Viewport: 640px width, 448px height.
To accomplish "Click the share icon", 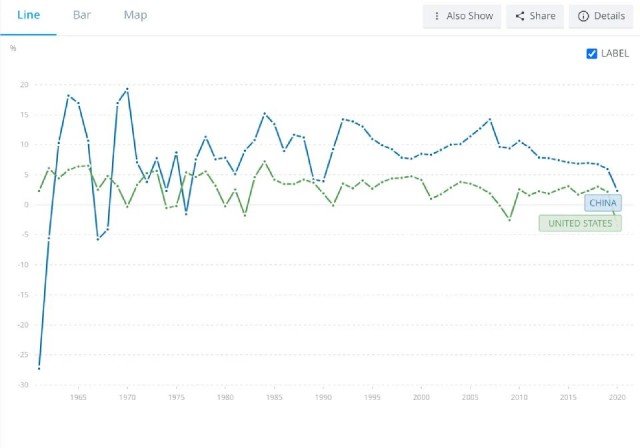I will pyautogui.click(x=520, y=16).
